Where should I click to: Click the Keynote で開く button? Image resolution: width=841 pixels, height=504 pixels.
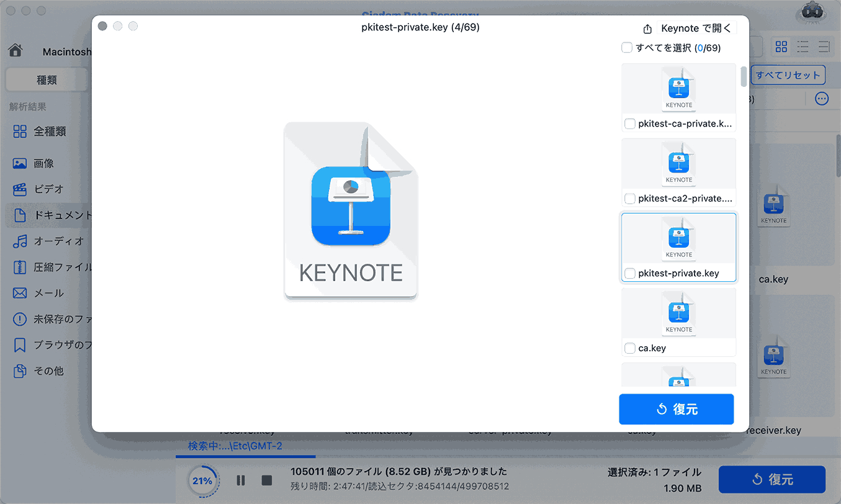[x=696, y=29]
